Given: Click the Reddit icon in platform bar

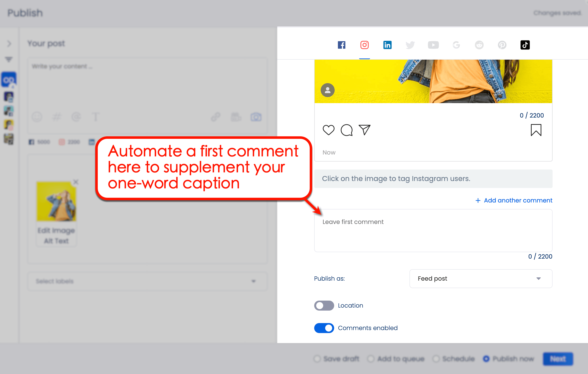Looking at the screenshot, I should (478, 45).
